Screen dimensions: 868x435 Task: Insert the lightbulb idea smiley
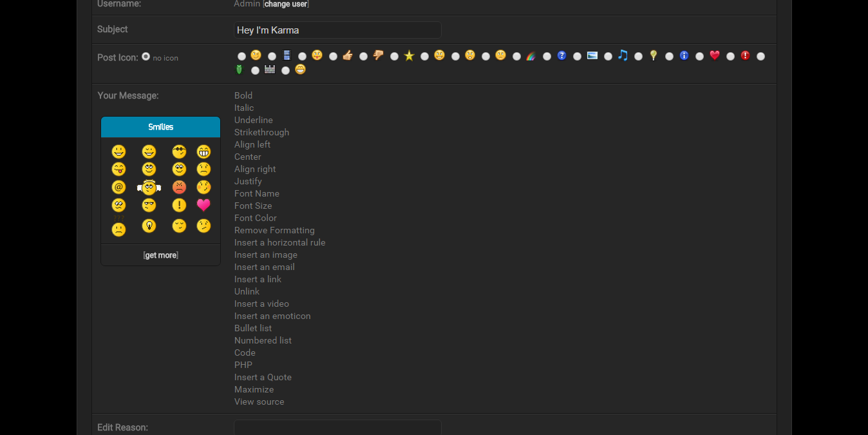click(x=149, y=226)
